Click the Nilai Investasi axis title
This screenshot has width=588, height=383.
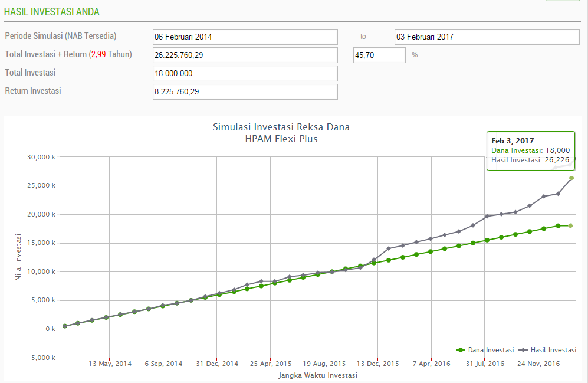(18, 257)
